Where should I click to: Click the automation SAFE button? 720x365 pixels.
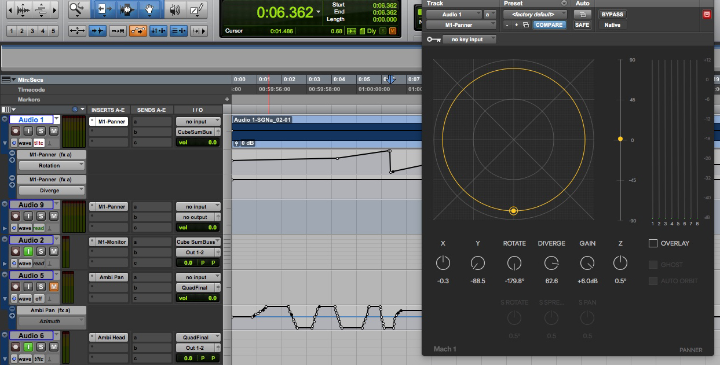pos(582,25)
